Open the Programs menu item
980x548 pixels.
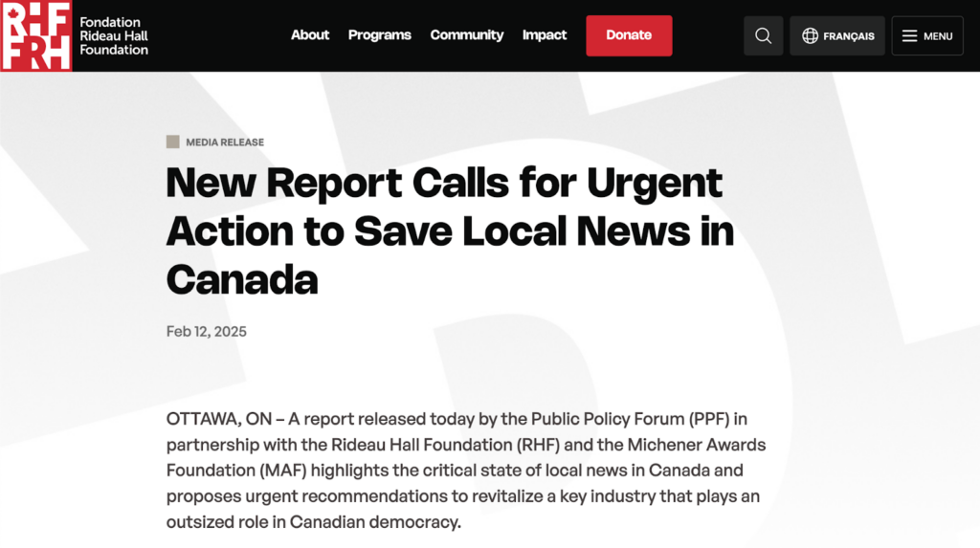pyautogui.click(x=379, y=35)
